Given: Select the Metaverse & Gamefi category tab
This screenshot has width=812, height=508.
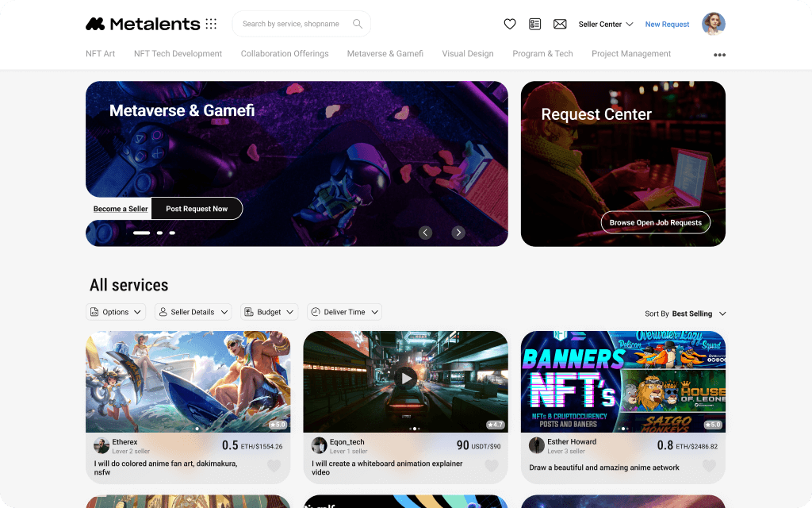Looking at the screenshot, I should pos(385,53).
